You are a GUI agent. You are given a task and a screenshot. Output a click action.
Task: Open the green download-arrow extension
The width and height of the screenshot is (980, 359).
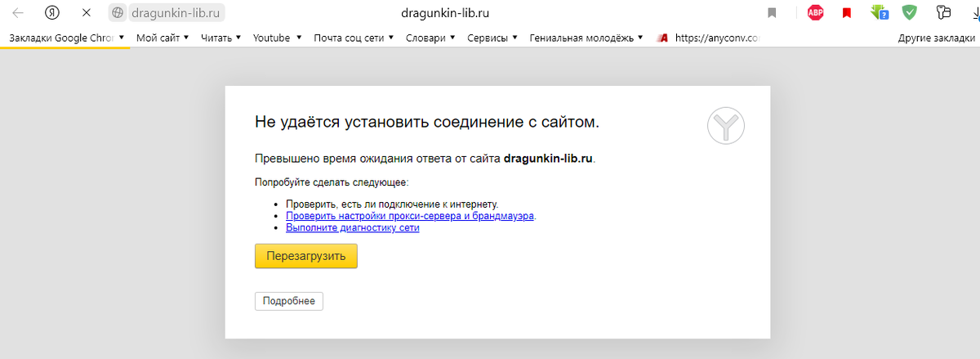pos(879,13)
